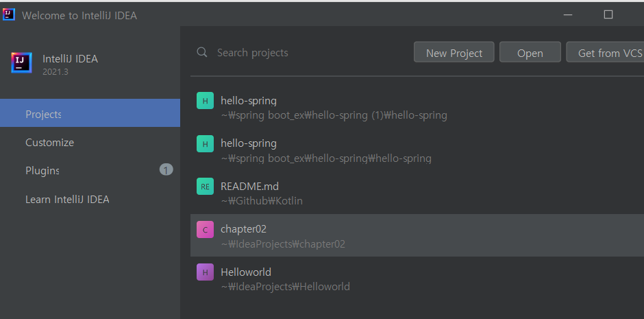Screen dimensions: 644x319
Task: Go to Learn IntelliJ IDEA
Action: (67, 200)
